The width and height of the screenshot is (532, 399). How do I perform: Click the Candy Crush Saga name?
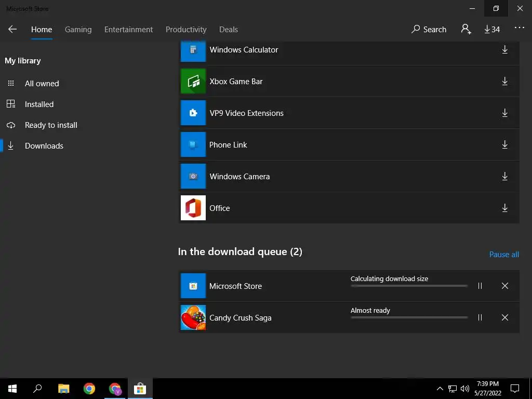[x=240, y=318]
